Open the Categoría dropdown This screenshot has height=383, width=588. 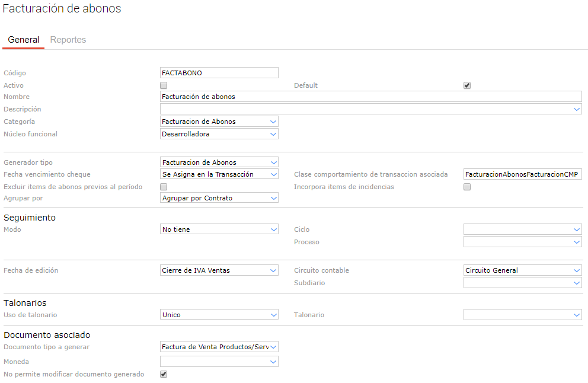[x=219, y=122]
